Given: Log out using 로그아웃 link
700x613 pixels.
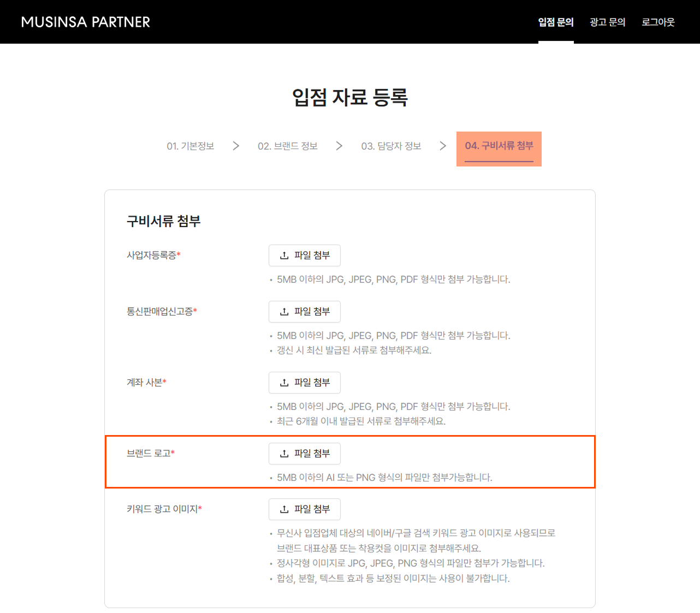Looking at the screenshot, I should pos(658,22).
